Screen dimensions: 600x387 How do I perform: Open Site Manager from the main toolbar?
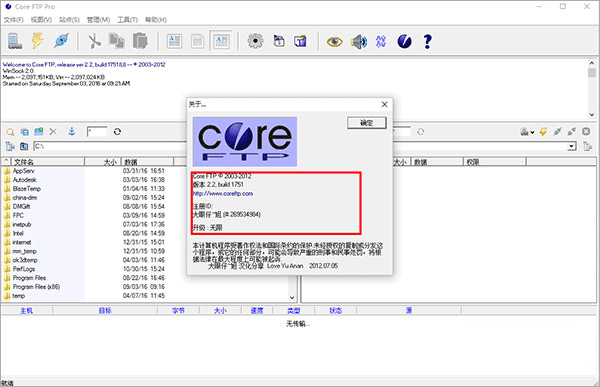point(15,41)
